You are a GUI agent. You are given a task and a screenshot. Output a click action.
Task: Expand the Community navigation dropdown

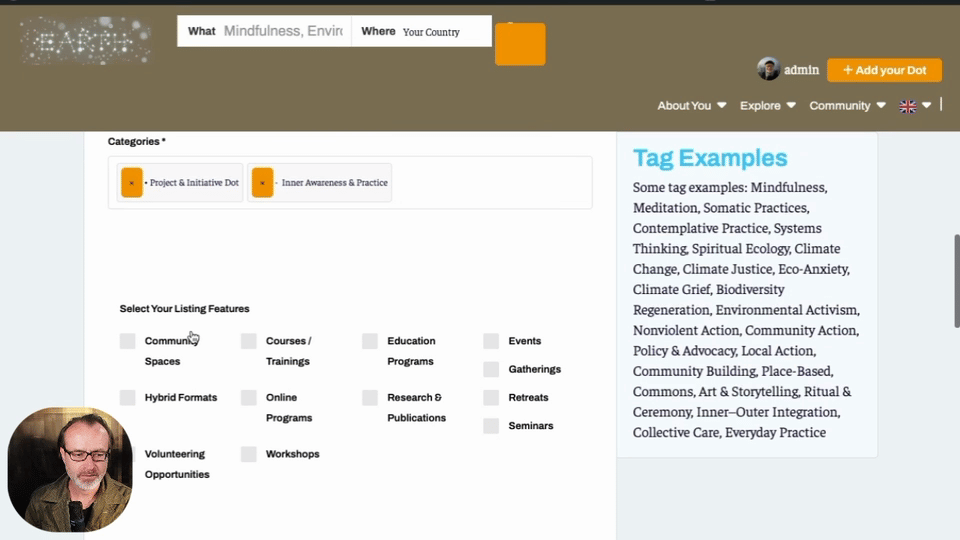pos(847,105)
